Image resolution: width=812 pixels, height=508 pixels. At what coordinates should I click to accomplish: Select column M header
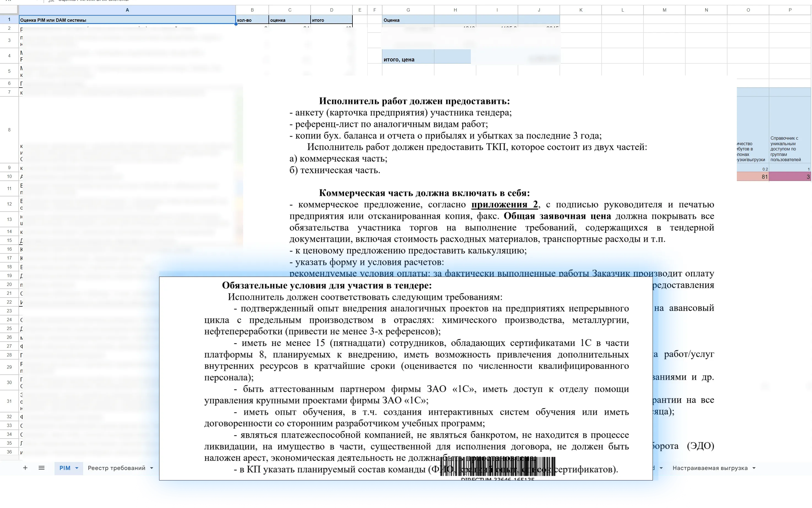(664, 10)
